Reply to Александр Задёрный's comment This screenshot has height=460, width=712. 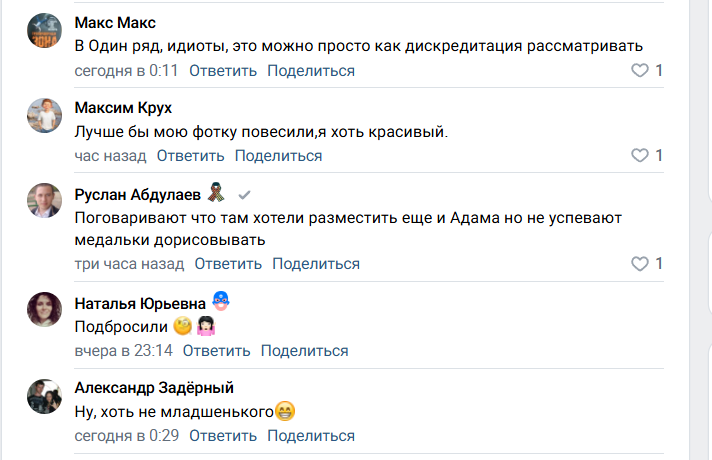tap(222, 437)
